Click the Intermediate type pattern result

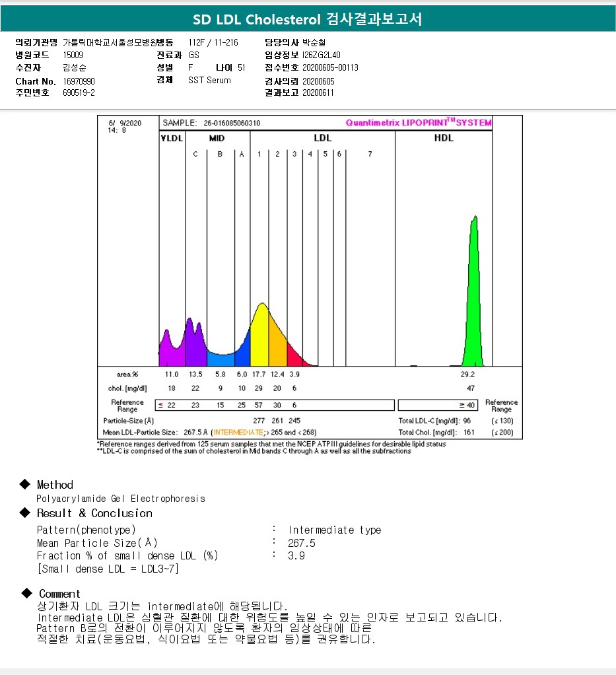click(335, 530)
